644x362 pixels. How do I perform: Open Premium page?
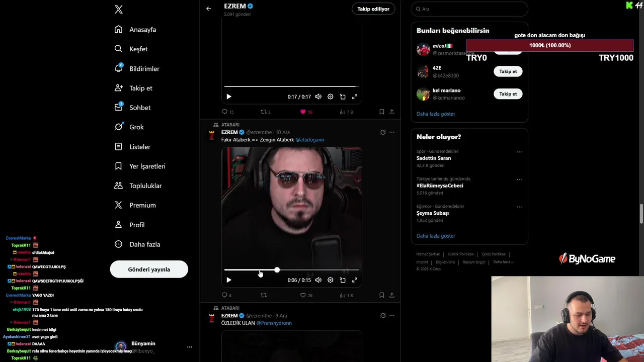tap(135, 205)
